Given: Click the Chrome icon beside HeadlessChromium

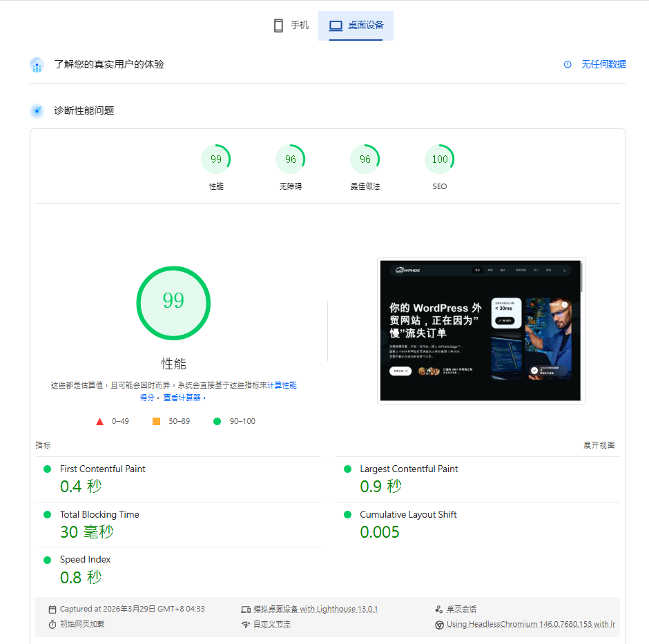Looking at the screenshot, I should 439,625.
